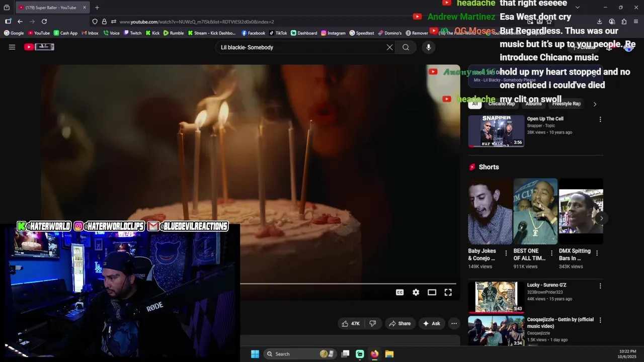Open the Instagram bookmark
The width and height of the screenshot is (644, 362).
tap(333, 33)
